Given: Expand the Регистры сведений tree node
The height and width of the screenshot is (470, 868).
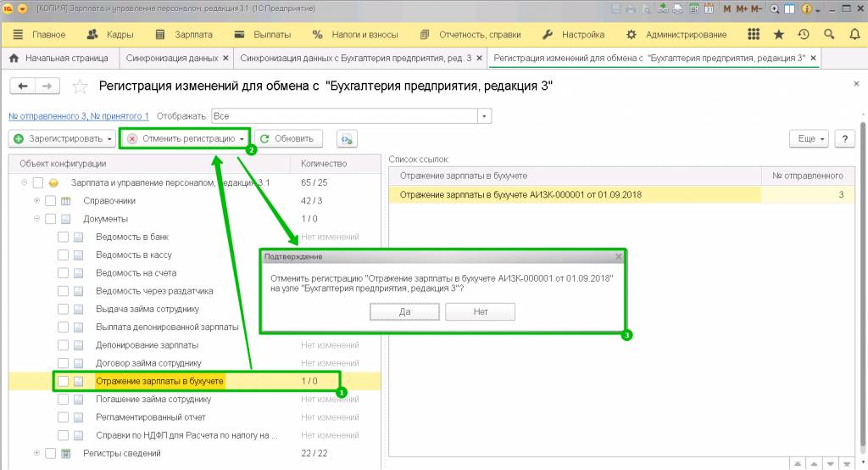Looking at the screenshot, I should (x=37, y=453).
